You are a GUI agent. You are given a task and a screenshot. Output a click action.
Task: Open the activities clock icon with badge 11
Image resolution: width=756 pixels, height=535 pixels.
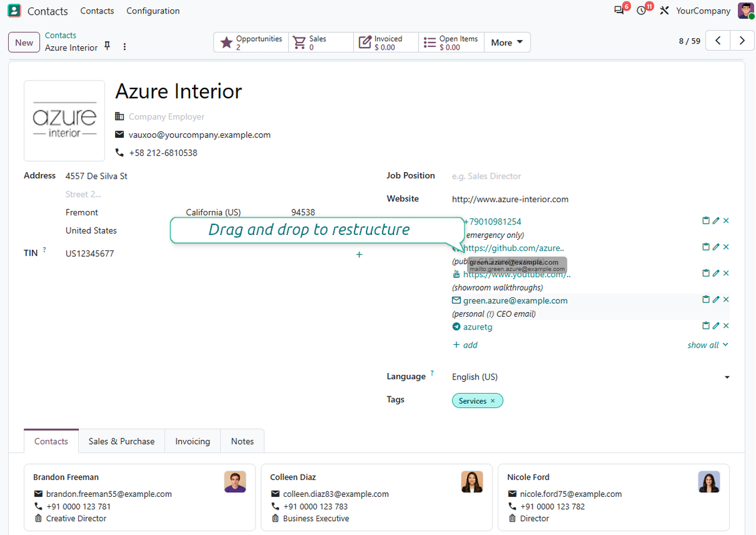(x=641, y=11)
